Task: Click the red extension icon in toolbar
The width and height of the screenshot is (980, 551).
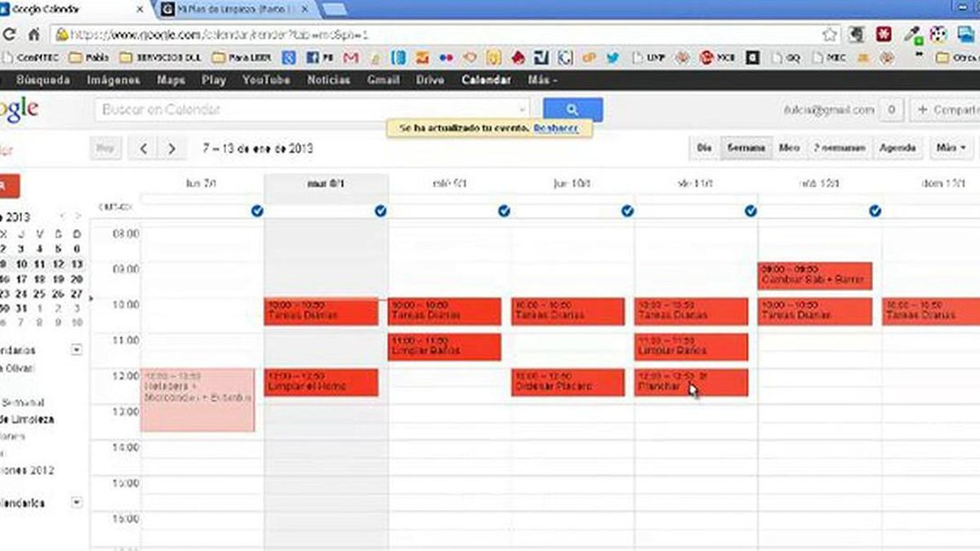Action: click(x=884, y=35)
